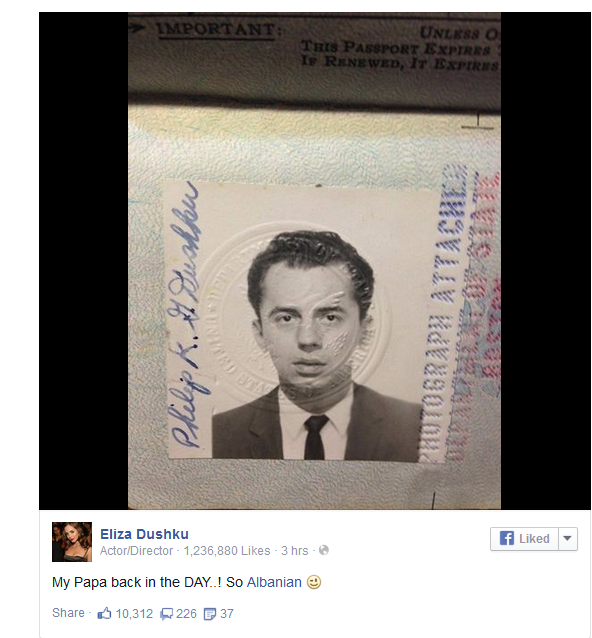Screen dimensions: 592x638
Task: View the 226 comments count
Action: [x=186, y=614]
